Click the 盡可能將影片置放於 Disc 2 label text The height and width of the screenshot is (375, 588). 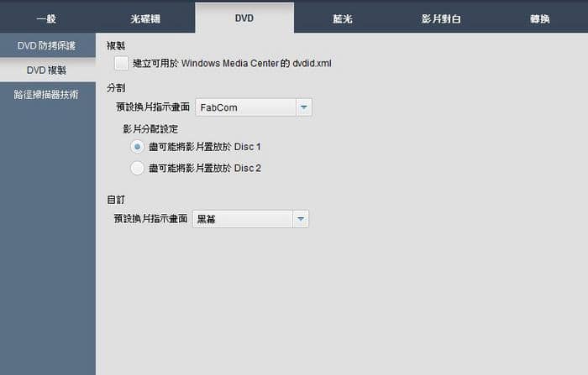[x=205, y=168]
